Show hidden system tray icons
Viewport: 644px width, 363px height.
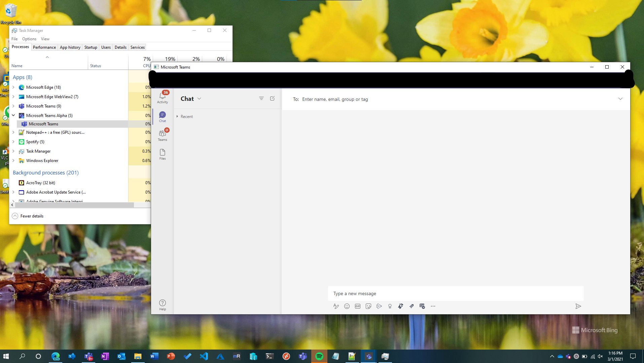552,356
